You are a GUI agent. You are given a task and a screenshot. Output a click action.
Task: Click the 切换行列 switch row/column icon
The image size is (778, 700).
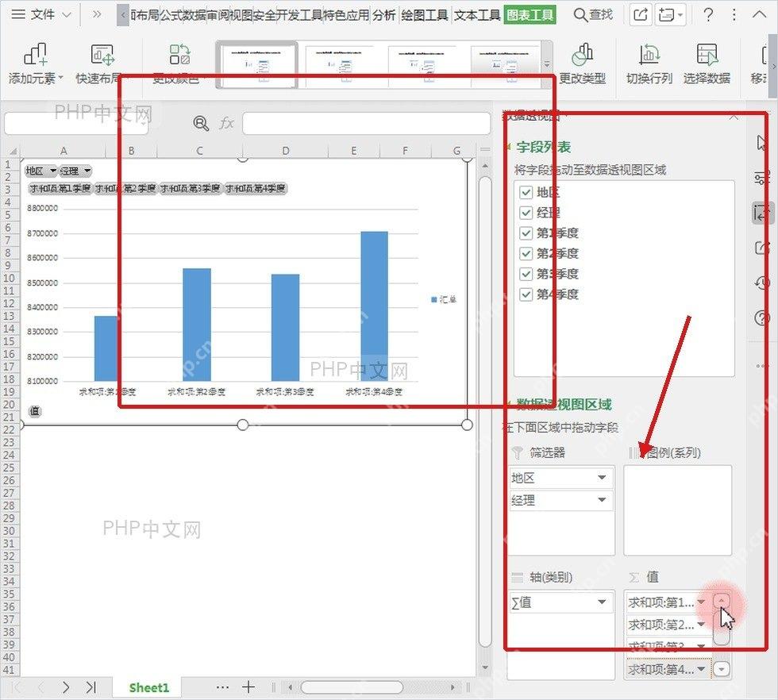pos(649,55)
